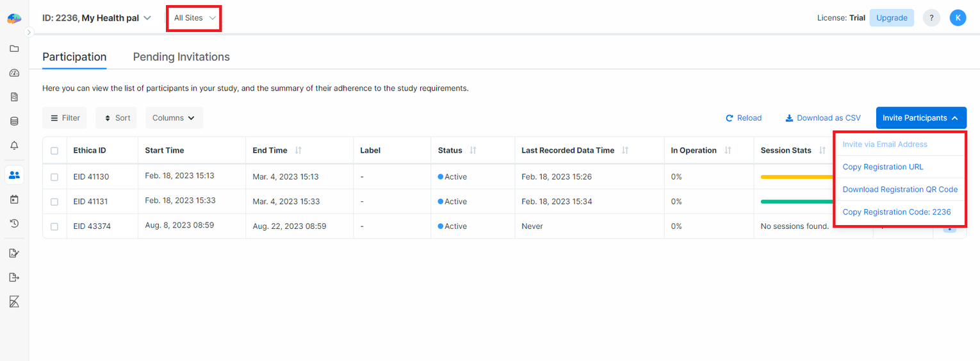This screenshot has height=361, width=980.
Task: Choose Copy Registration URL
Action: (883, 167)
